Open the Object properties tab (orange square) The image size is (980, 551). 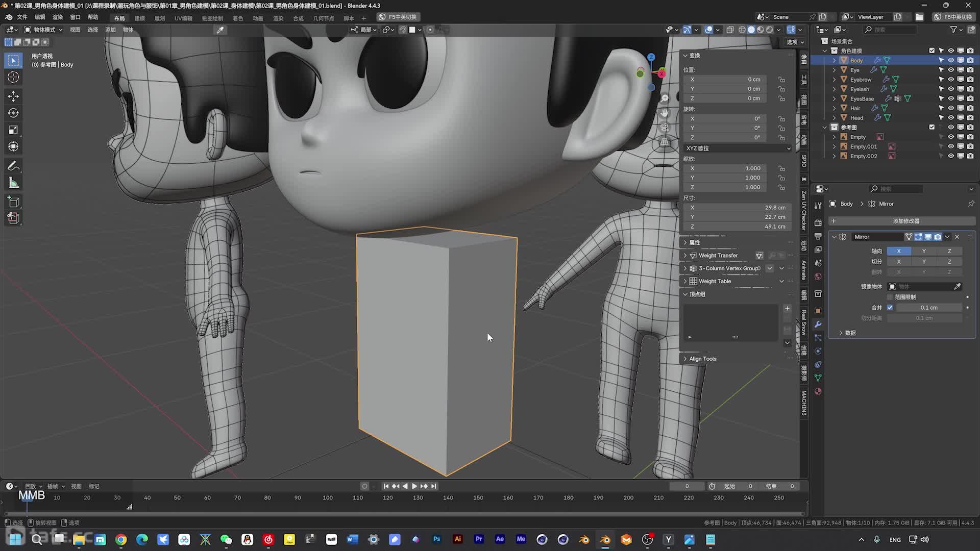[x=818, y=311]
